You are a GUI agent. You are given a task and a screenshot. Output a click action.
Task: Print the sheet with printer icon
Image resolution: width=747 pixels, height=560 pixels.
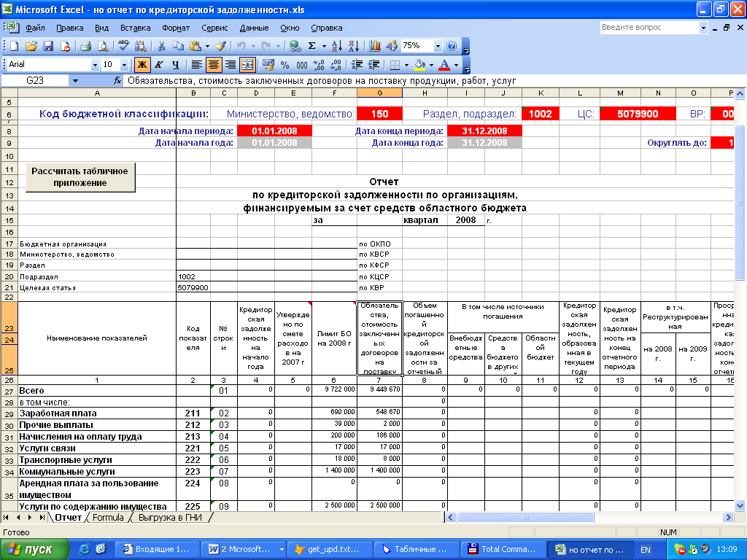[86, 46]
